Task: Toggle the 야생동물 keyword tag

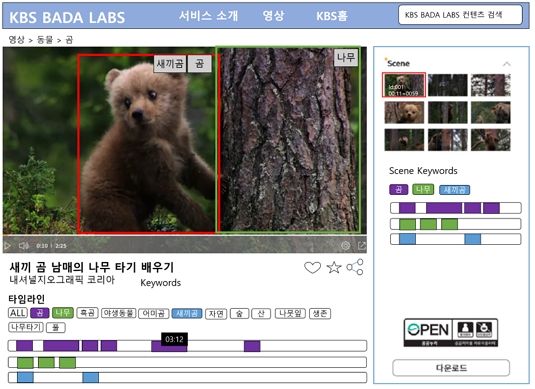Action: click(x=119, y=313)
